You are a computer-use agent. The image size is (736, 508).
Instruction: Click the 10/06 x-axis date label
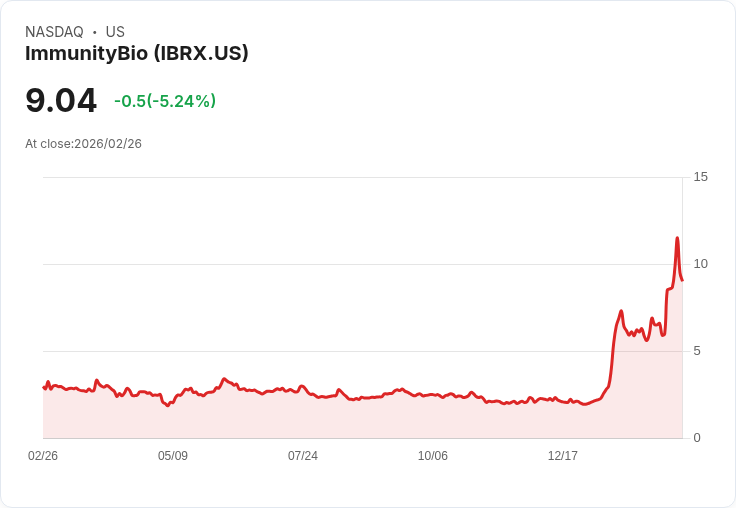[433, 456]
